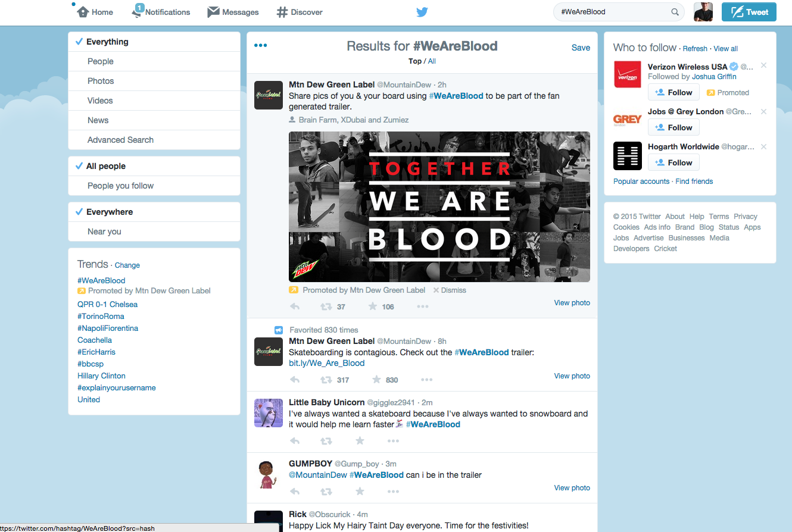Image resolution: width=792 pixels, height=532 pixels.
Task: Expand View photo on GUMPBOY's tweet
Action: click(x=572, y=488)
